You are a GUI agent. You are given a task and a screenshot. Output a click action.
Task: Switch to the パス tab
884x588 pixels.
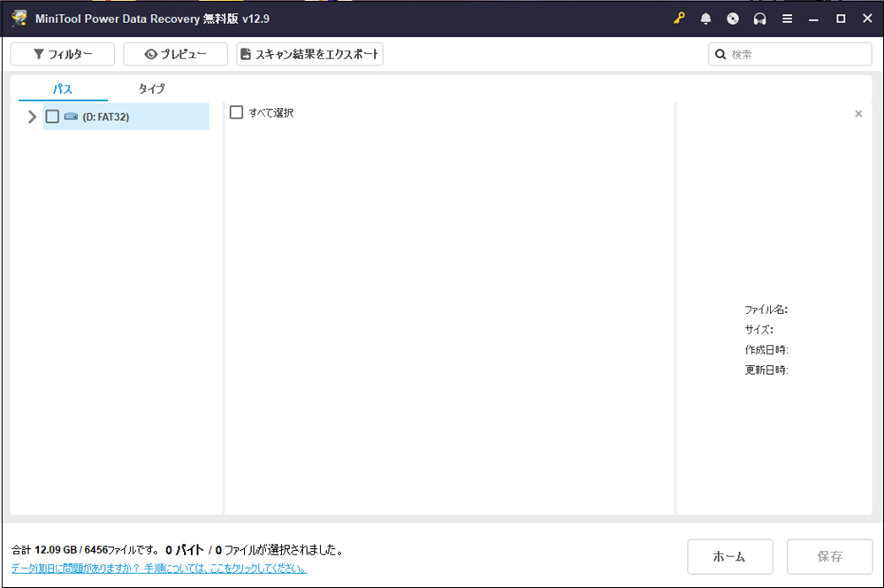point(63,88)
